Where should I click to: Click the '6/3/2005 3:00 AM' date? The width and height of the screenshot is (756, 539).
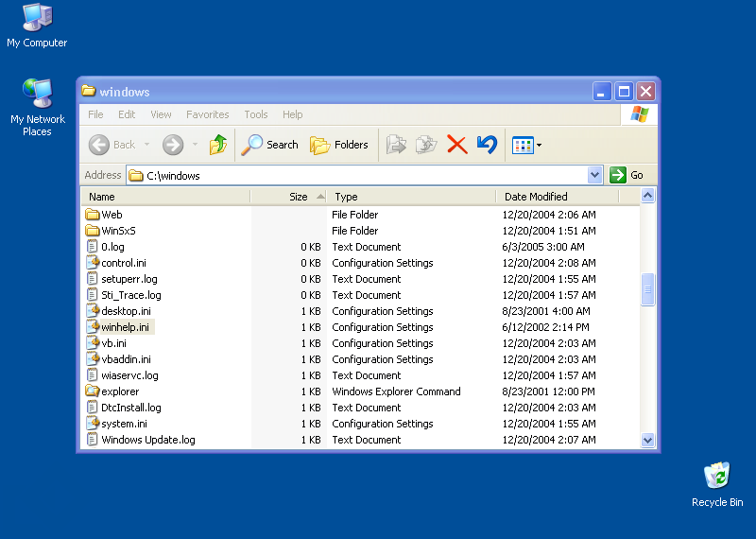pos(543,247)
